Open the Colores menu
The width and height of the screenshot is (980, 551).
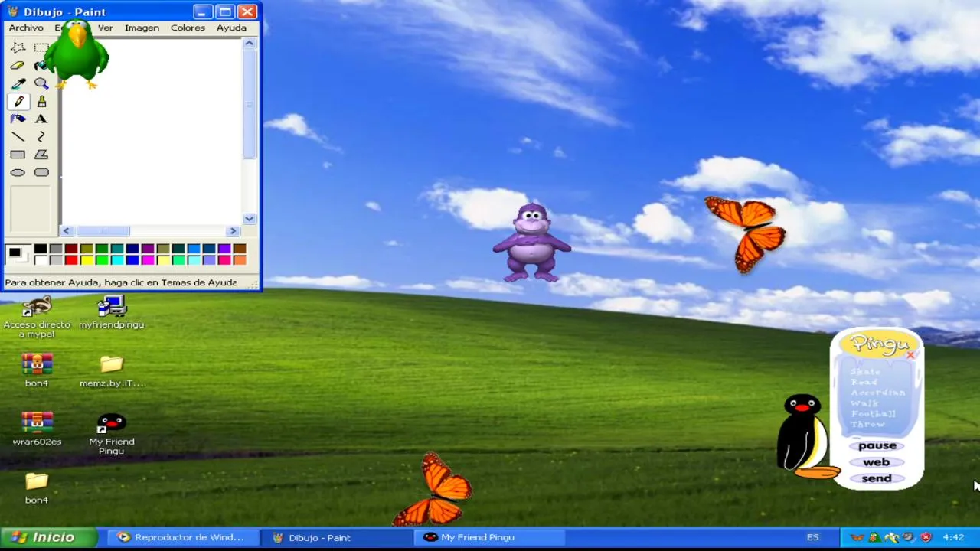[188, 28]
